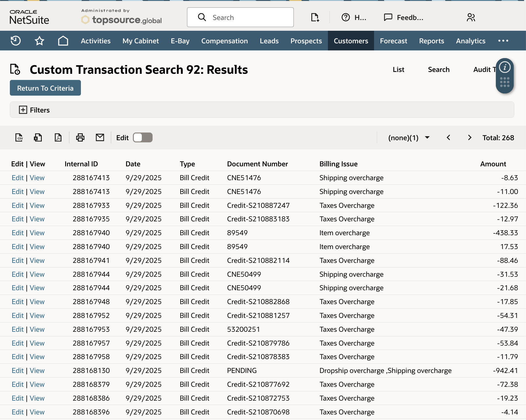Screen dimensions: 526x420
Task: Open the Forecast menu
Action: [393, 41]
